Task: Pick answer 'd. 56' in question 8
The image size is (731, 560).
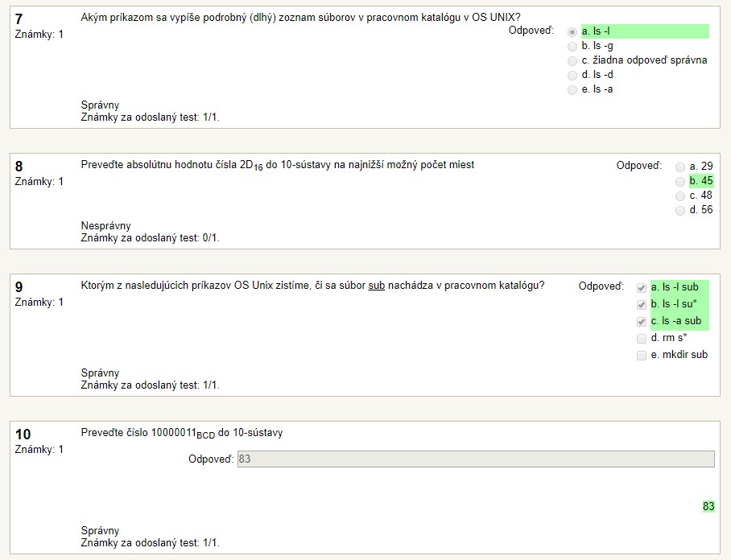Action: [680, 210]
